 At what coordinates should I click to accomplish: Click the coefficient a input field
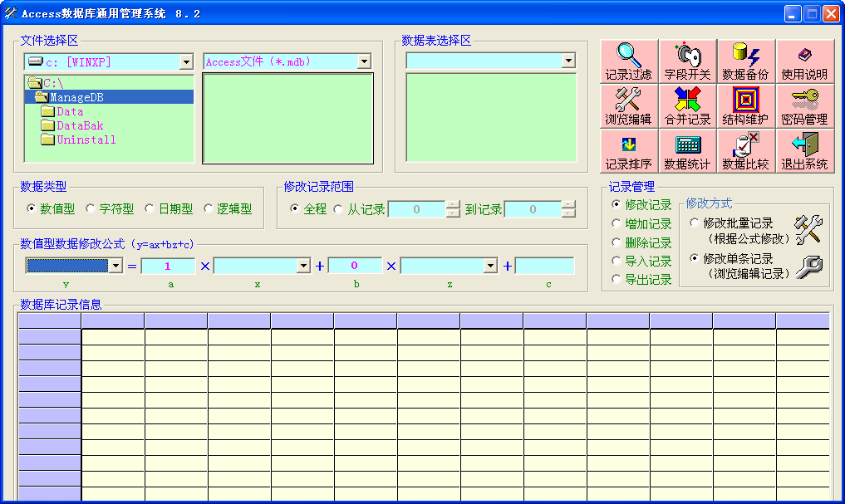168,266
